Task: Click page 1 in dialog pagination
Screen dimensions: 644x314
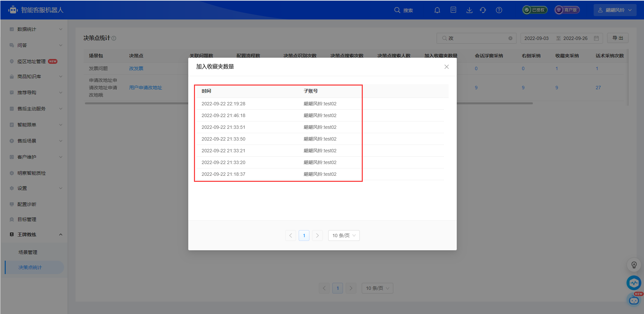Action: [304, 235]
